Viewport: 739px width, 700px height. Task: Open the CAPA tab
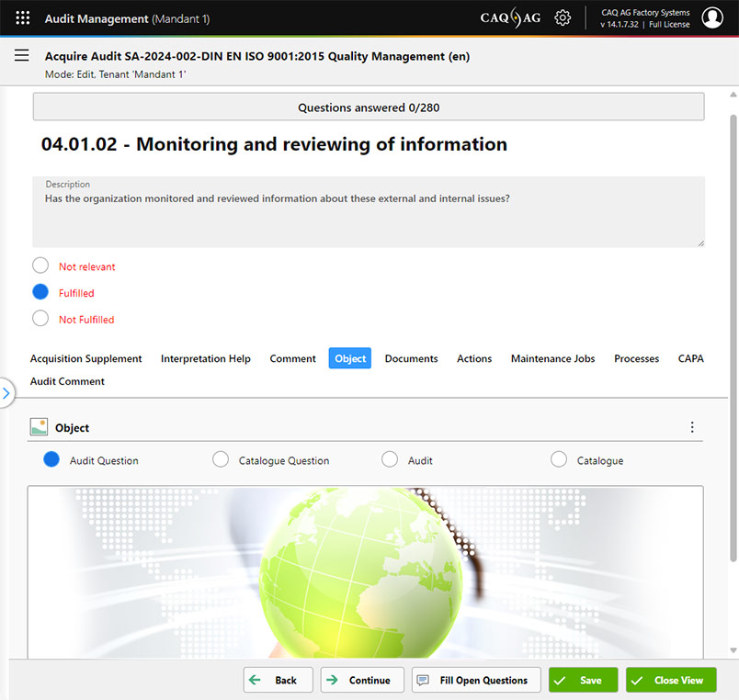690,358
